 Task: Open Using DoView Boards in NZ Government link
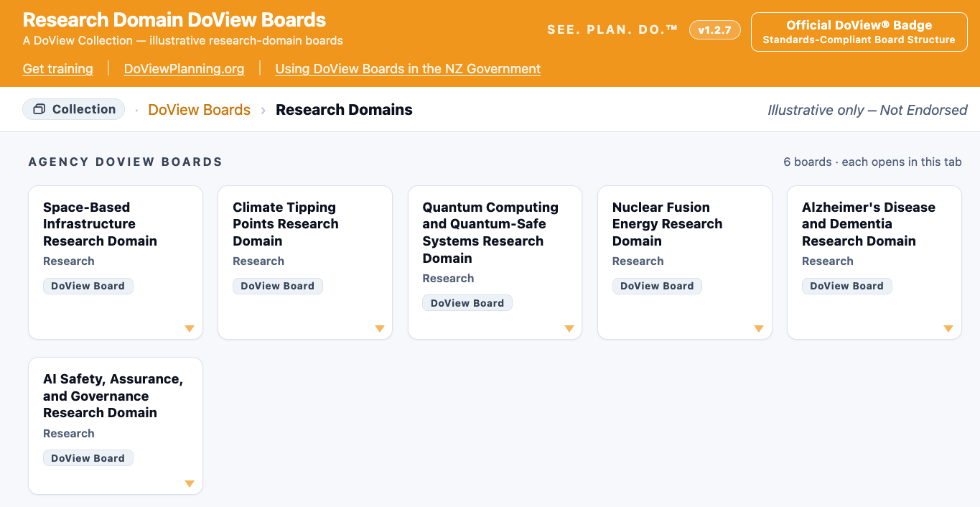pos(408,69)
